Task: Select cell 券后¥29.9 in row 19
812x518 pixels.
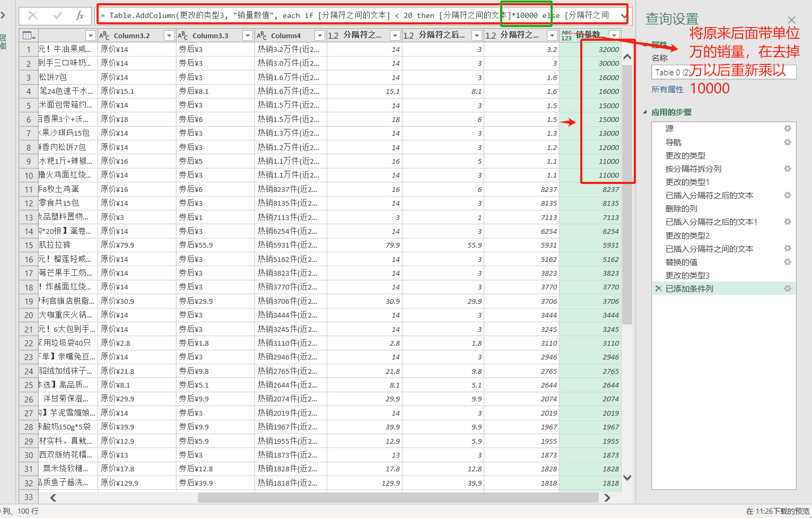Action: (x=215, y=301)
